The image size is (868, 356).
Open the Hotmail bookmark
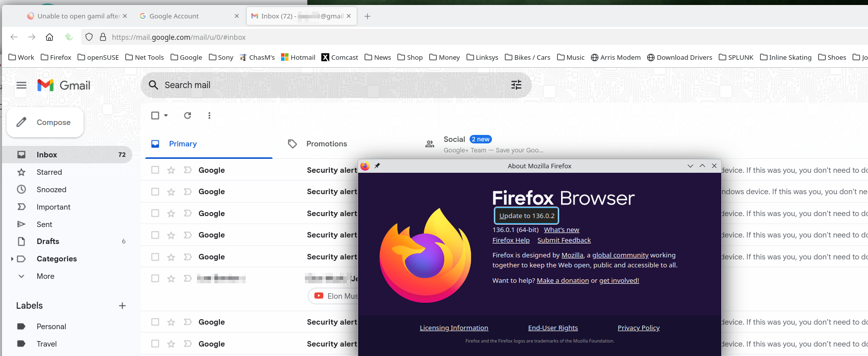[x=298, y=57]
